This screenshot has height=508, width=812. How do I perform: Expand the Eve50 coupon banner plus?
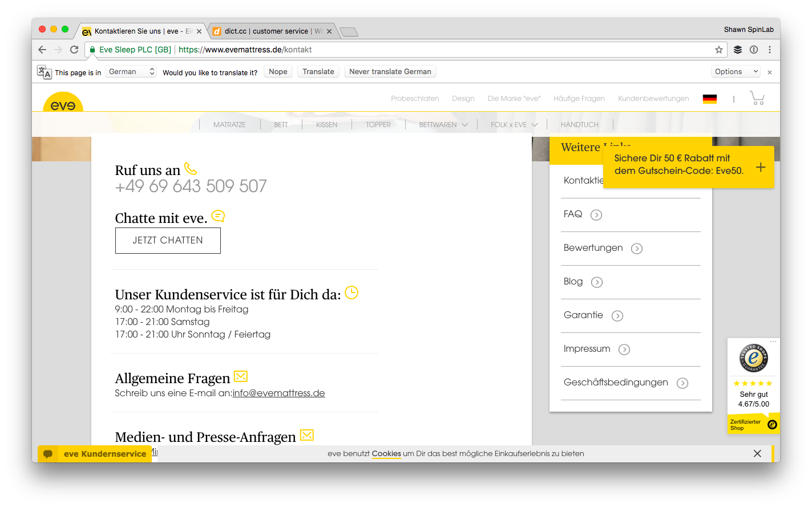[761, 167]
